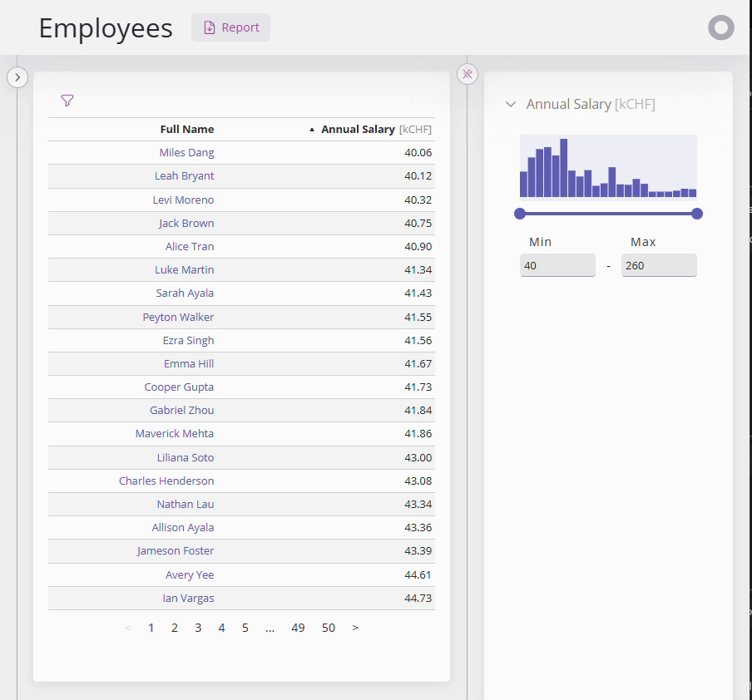Image resolution: width=752 pixels, height=700 pixels.
Task: Click the pin icon on panel divider
Action: (x=468, y=74)
